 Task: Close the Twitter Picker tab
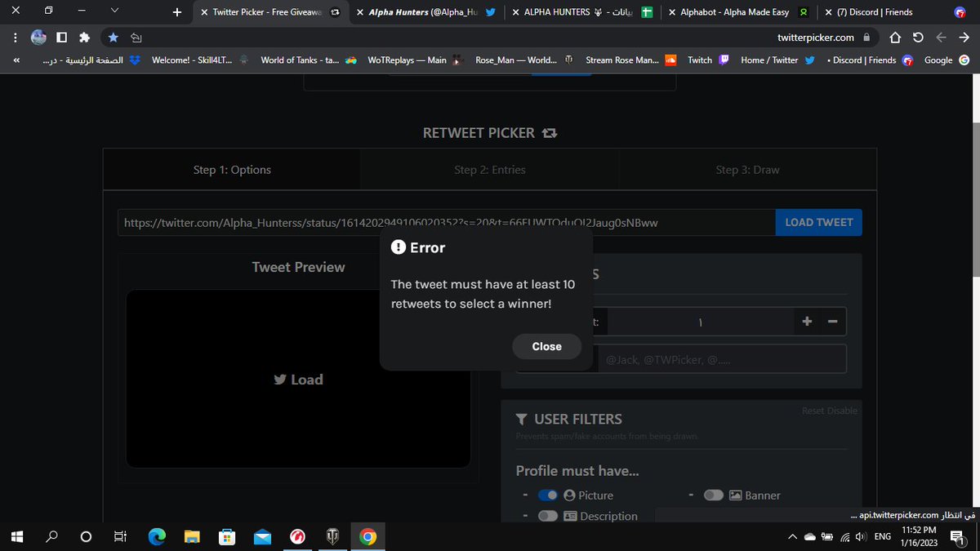[204, 12]
